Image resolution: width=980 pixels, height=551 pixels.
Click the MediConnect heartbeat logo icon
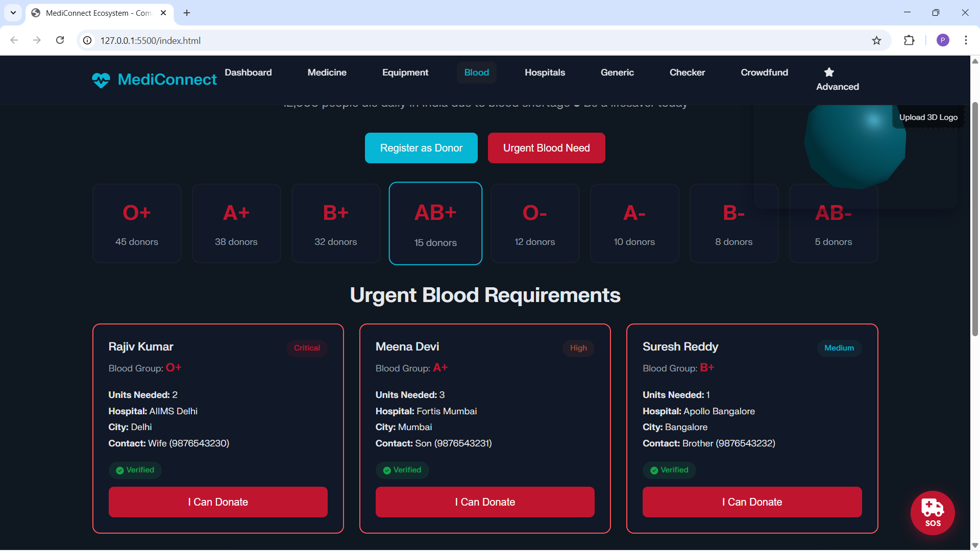(x=101, y=80)
